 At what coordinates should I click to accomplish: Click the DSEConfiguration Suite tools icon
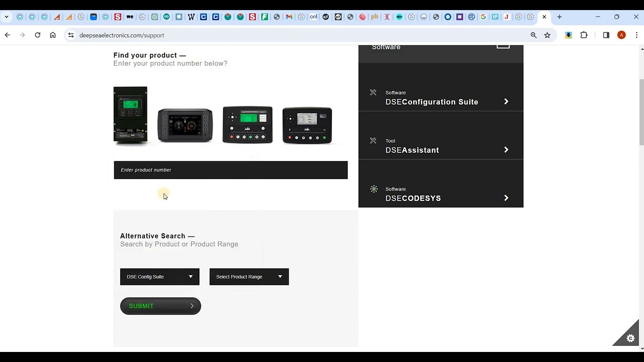pos(373,93)
